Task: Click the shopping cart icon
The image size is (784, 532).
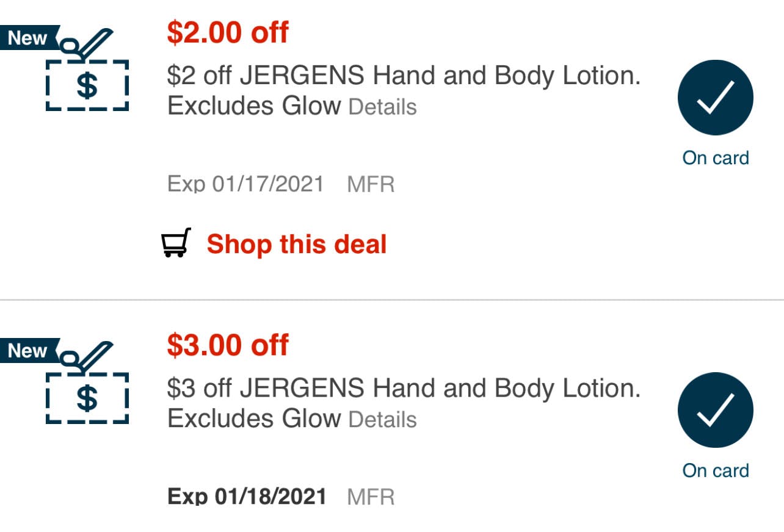Action: [176, 243]
